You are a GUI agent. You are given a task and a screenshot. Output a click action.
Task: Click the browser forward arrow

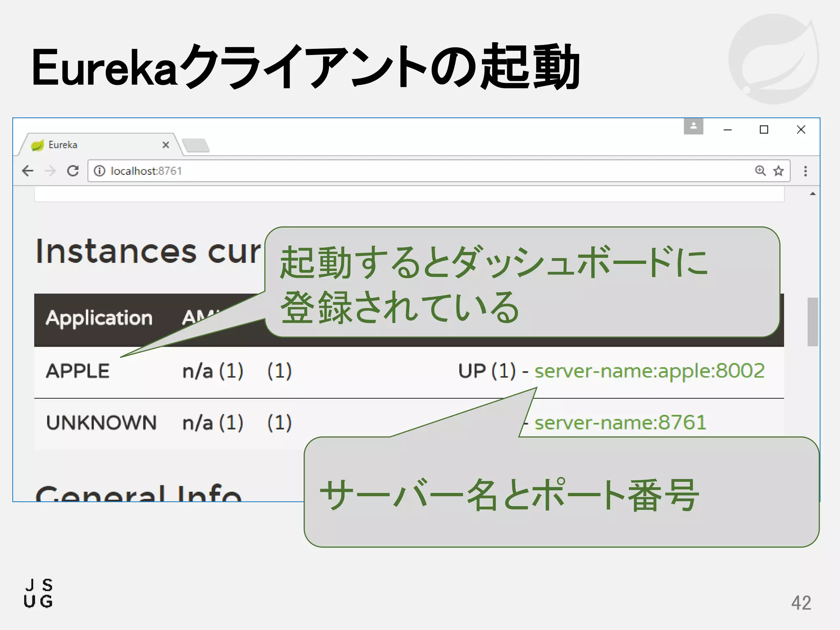coord(50,171)
